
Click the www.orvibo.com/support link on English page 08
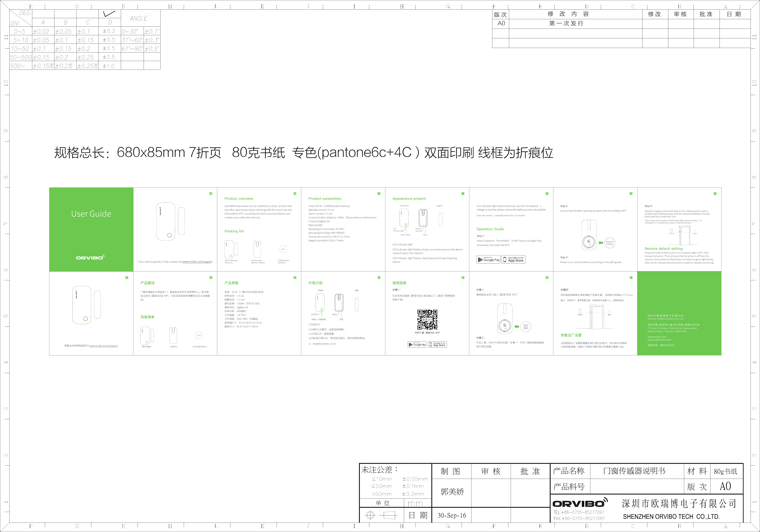197,262
